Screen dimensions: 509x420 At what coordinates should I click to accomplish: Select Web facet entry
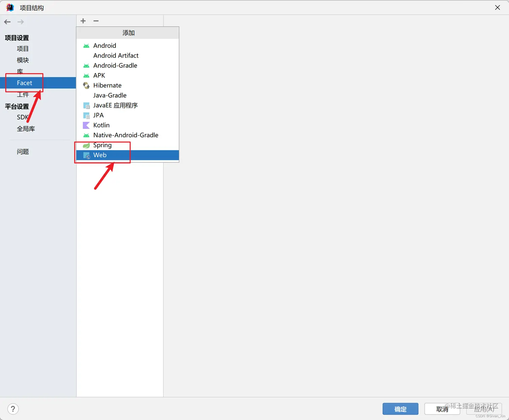[x=128, y=155]
